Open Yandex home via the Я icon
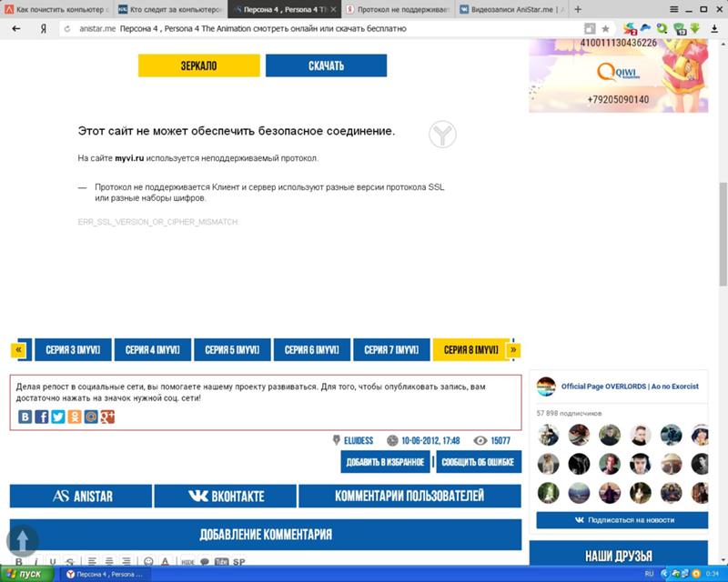728x582 pixels. click(x=43, y=29)
